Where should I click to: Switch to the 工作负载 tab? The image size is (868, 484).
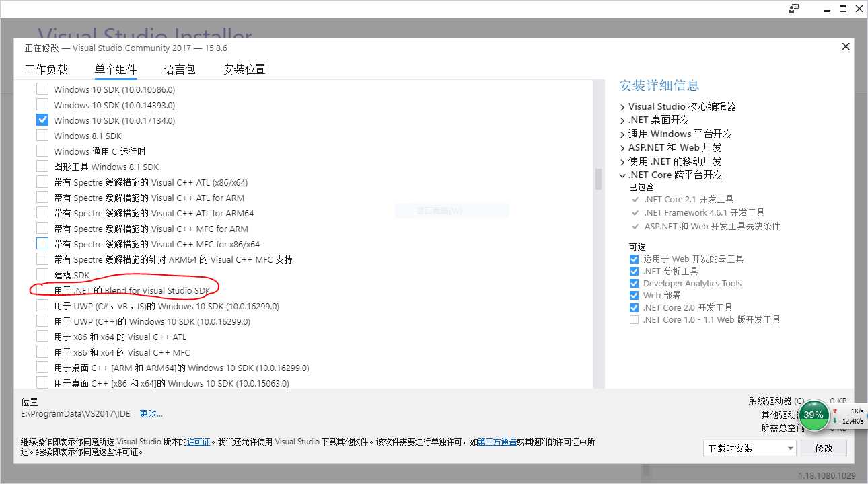tap(46, 69)
